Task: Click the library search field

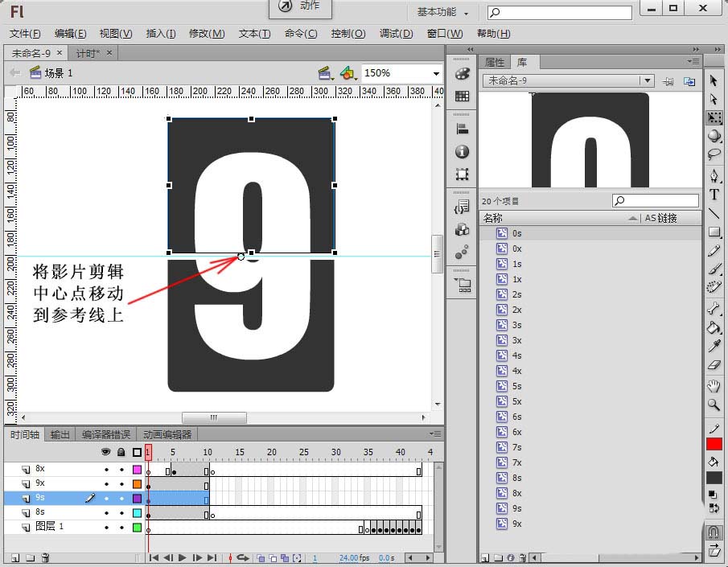Action: (x=656, y=200)
